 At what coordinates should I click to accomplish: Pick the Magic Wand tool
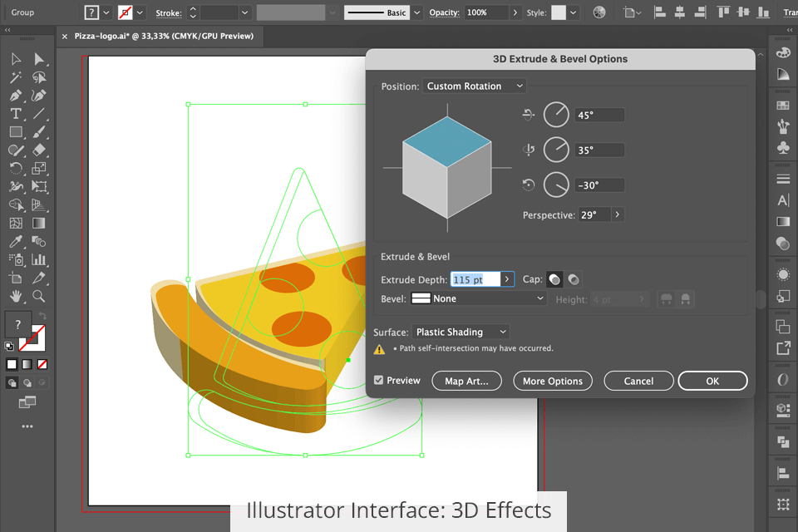pos(16,77)
